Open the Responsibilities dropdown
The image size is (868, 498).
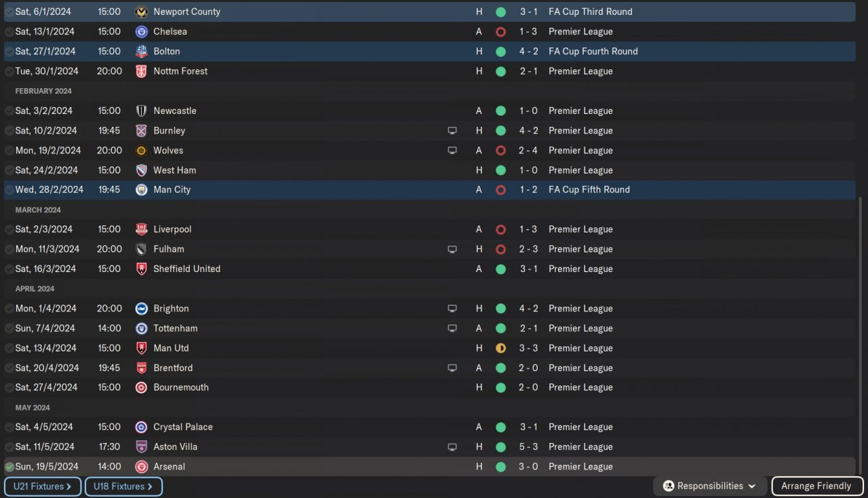coord(710,486)
